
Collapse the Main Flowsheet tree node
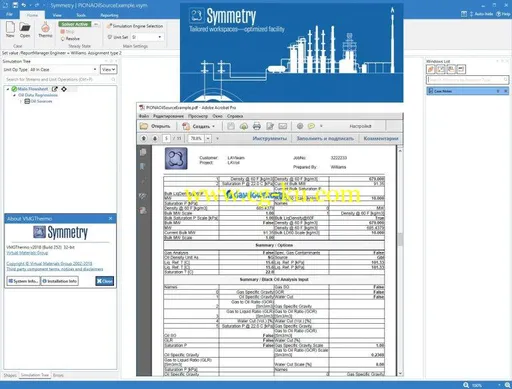point(8,89)
